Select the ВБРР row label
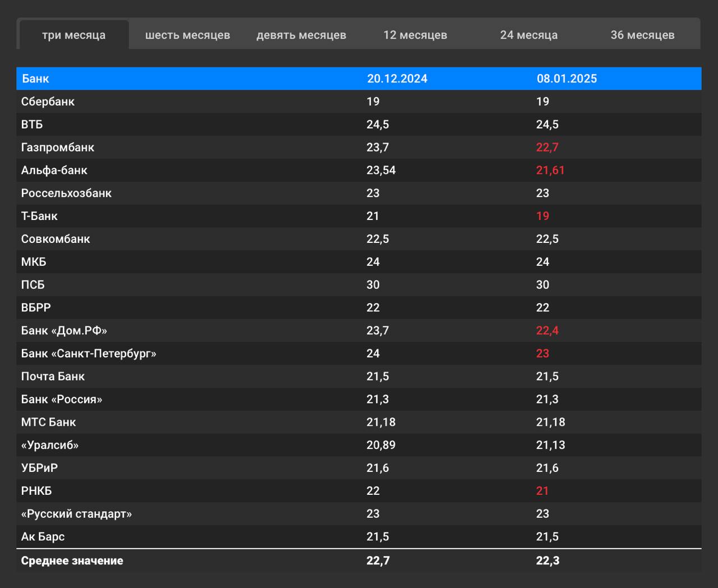Viewport: 718px width, 588px height. pyautogui.click(x=36, y=307)
